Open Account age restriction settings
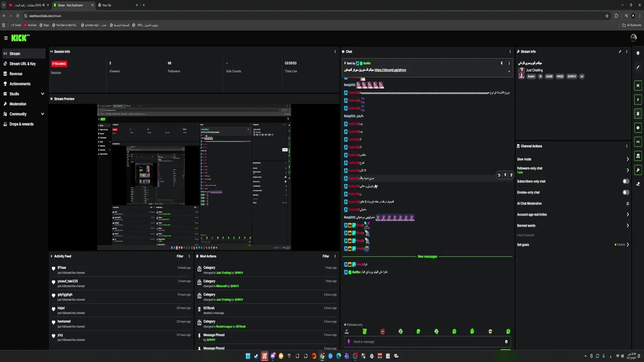Screen dimensions: 644x362 tap(573, 215)
